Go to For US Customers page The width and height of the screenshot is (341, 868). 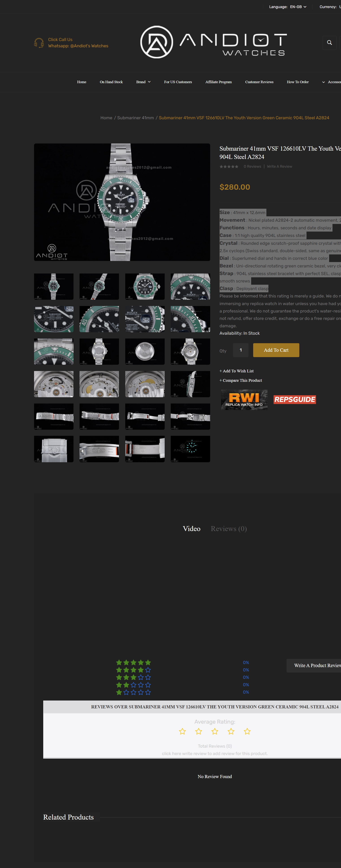coord(178,82)
